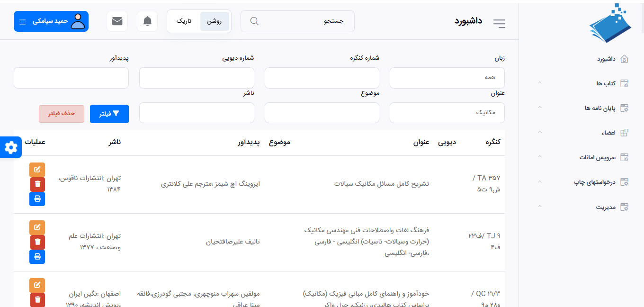Click red delete icon for second book row
The image size is (644, 307).
point(37,242)
